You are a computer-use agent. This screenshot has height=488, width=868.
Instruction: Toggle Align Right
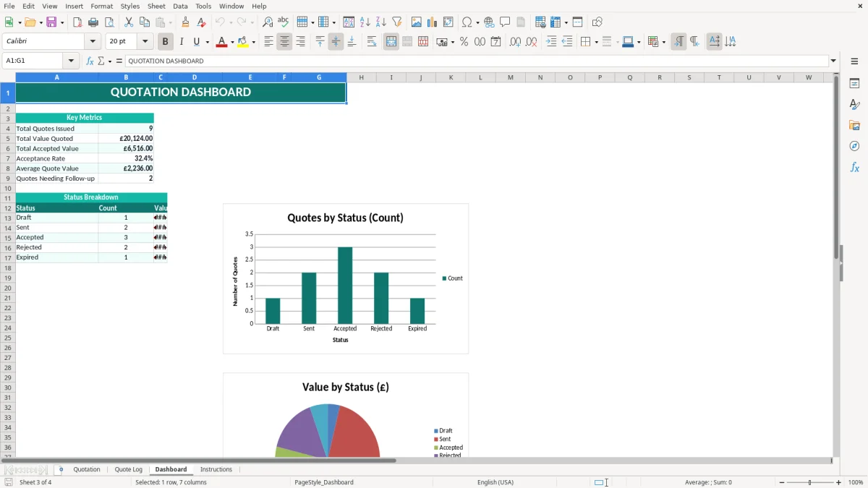(x=300, y=42)
